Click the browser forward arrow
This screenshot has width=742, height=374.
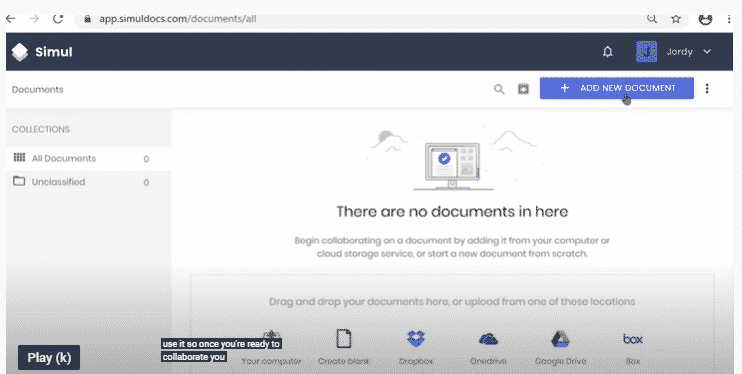coord(34,19)
